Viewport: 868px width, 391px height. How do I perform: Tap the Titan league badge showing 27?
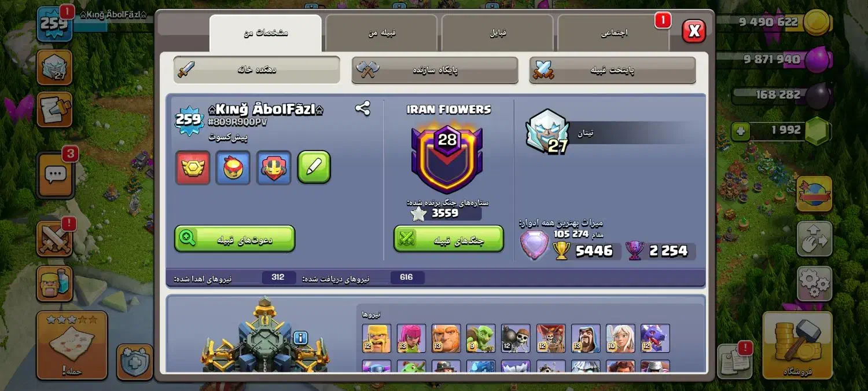(x=546, y=132)
